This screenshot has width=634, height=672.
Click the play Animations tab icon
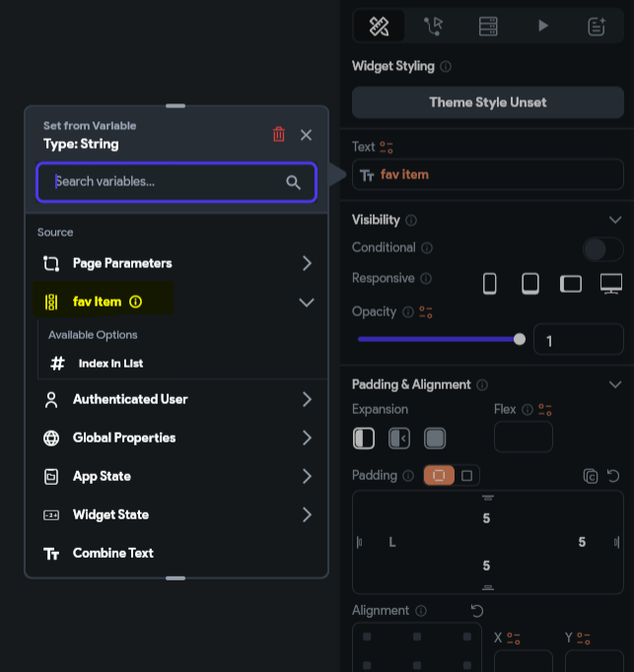(543, 26)
